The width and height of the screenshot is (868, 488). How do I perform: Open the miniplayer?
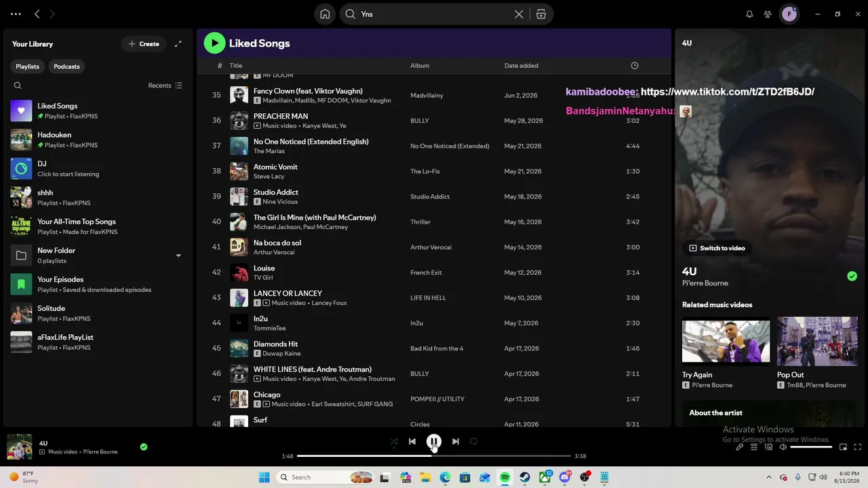pos(843,447)
